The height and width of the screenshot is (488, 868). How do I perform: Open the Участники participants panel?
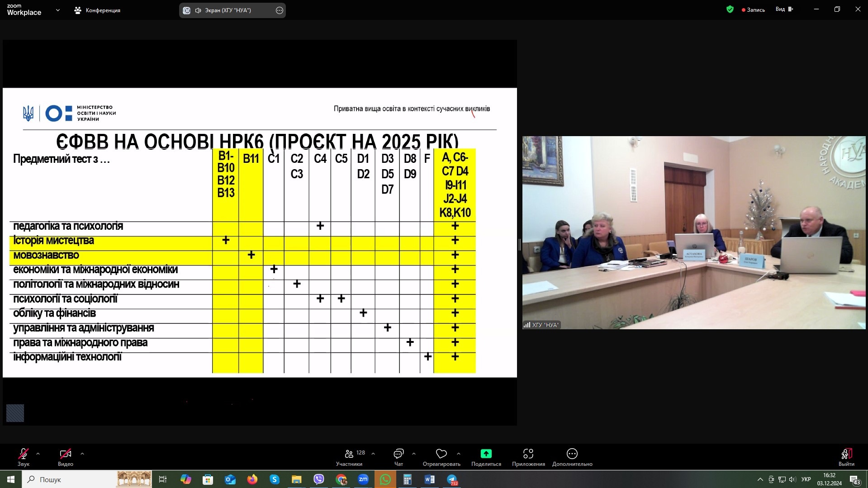point(349,457)
